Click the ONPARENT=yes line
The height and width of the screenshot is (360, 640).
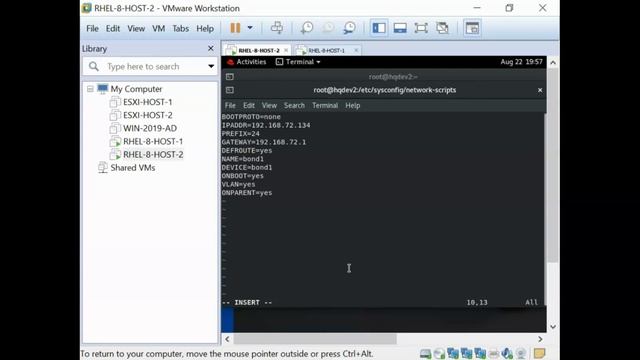click(247, 193)
